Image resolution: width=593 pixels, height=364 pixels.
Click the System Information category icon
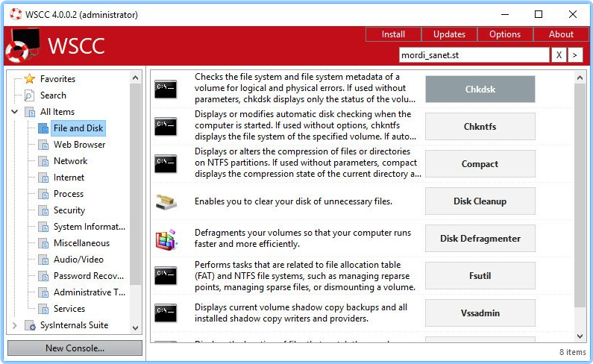[x=43, y=227]
